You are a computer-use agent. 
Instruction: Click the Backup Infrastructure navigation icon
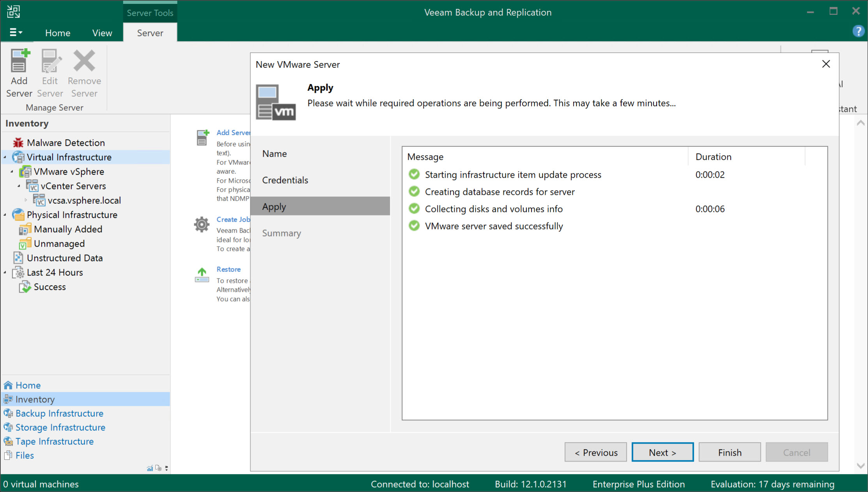[8, 413]
